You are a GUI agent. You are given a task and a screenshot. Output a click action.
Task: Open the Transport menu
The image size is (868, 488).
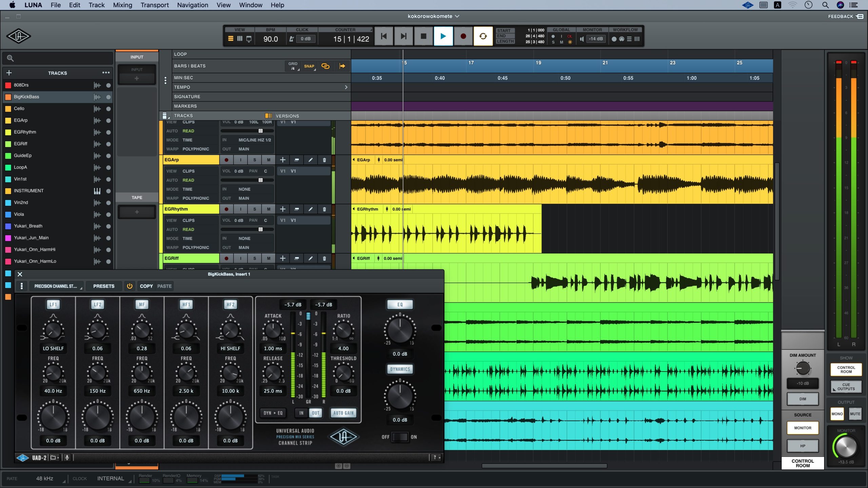coord(155,5)
